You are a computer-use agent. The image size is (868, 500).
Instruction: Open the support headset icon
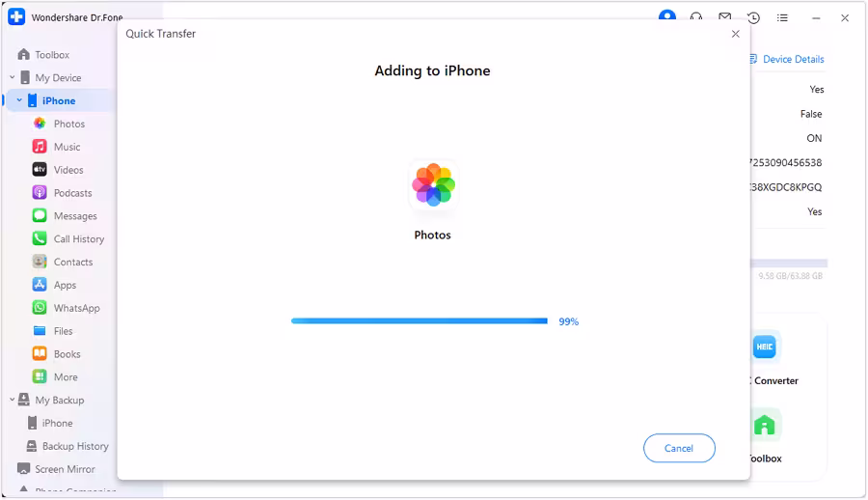(695, 17)
